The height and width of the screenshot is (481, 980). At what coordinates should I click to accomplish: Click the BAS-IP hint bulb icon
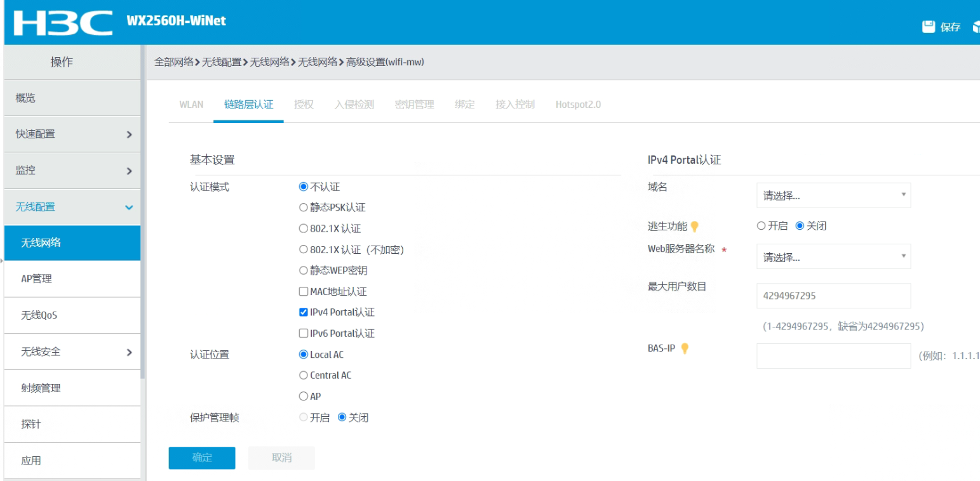tap(685, 348)
